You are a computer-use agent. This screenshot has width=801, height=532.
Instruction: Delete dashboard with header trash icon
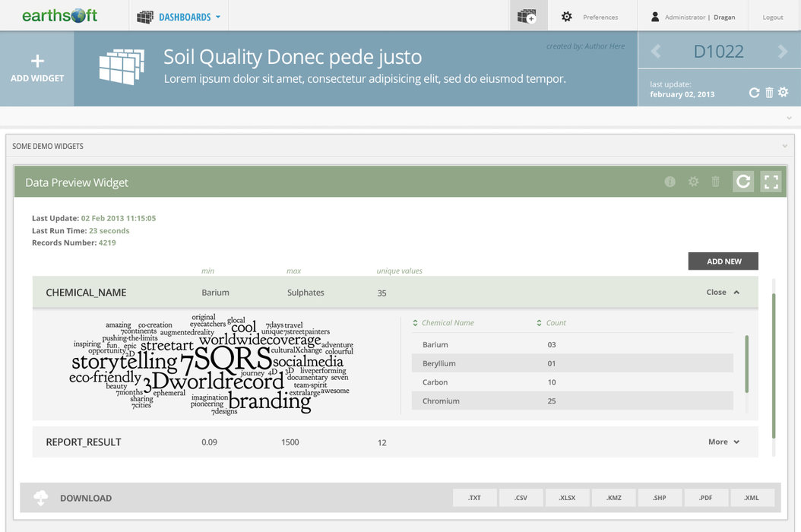[x=769, y=93]
